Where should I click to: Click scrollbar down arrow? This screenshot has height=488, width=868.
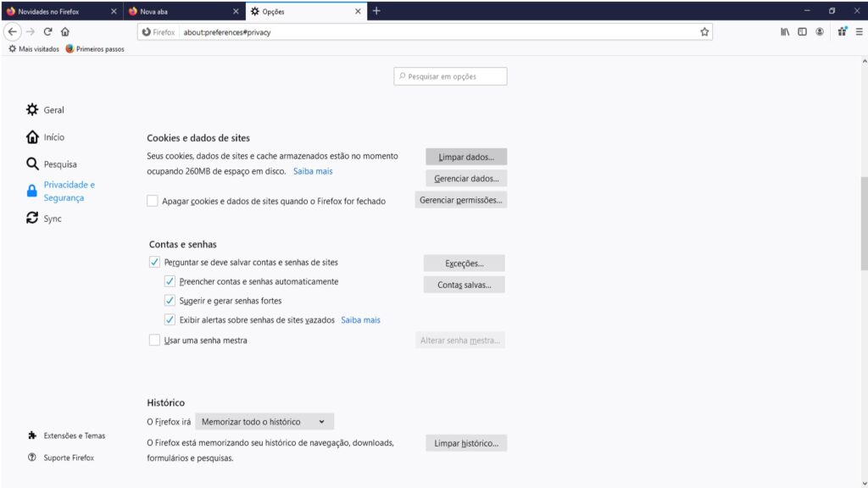click(864, 483)
